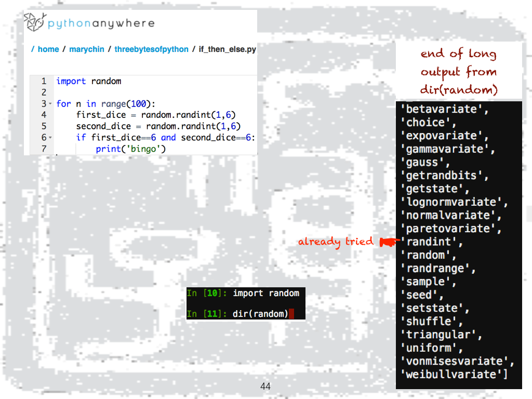Click the if_then_else.py filename
Image resolution: width=532 pixels, height=399 pixels.
[x=228, y=49]
